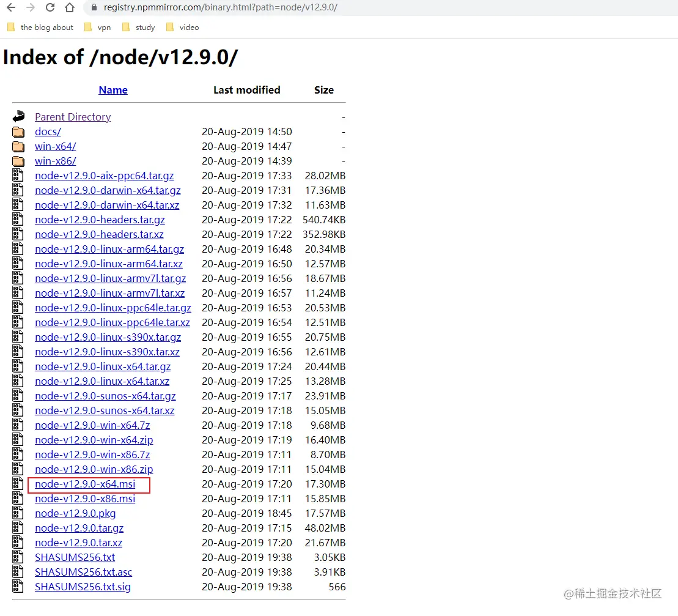Click the Parent Directory back-arrow icon
678x616 pixels.
[18, 117]
